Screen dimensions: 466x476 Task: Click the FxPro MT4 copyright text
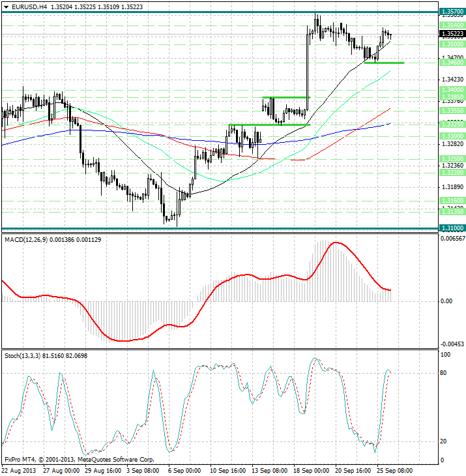80,460
